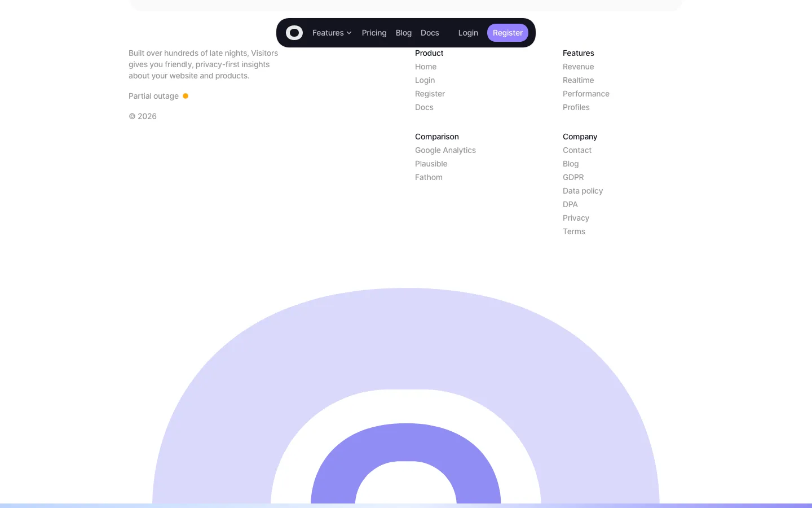
Task: Open Pricing from the top navigation bar
Action: [374, 33]
